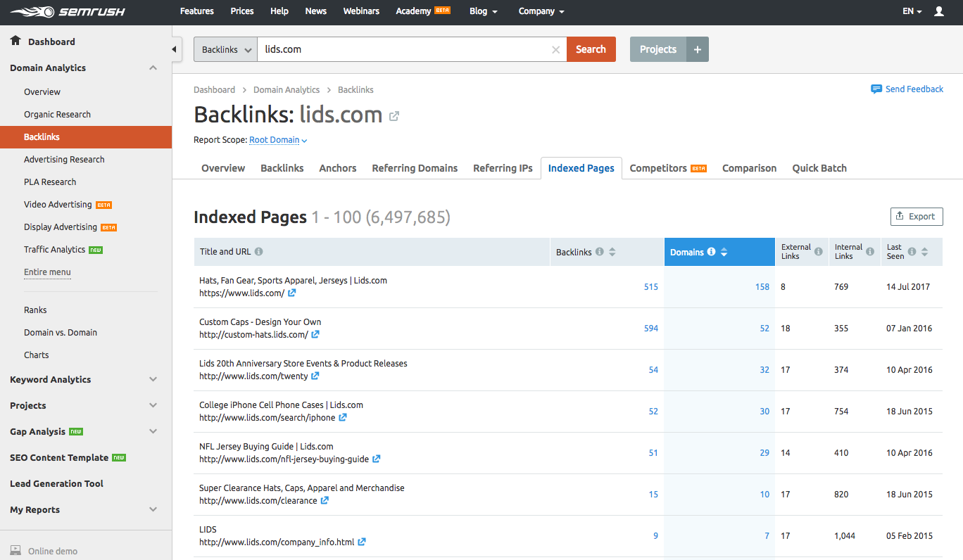This screenshot has width=963, height=560.
Task: Sort by the Domains column arrows
Action: (x=724, y=252)
